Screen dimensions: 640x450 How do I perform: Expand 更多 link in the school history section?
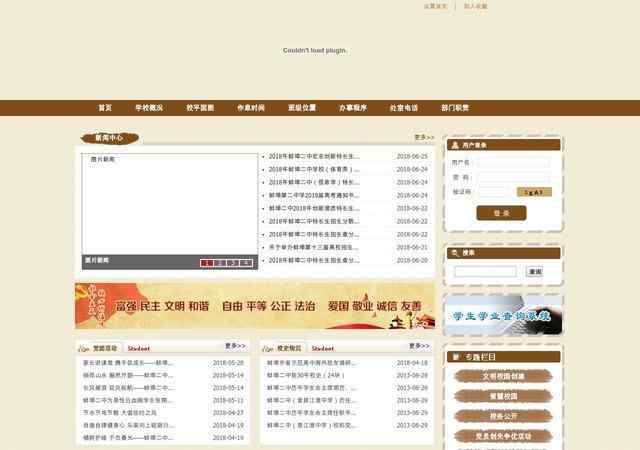click(418, 346)
